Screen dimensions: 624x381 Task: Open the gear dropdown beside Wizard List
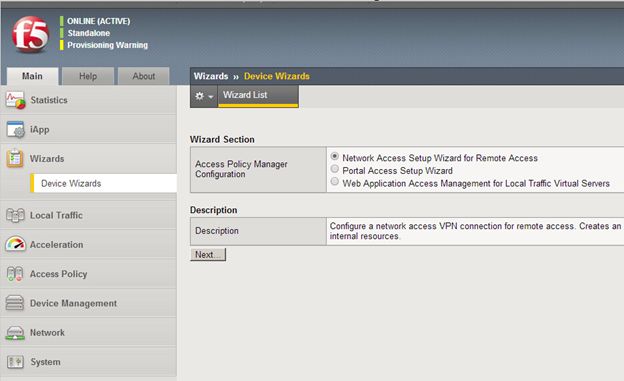click(x=204, y=96)
